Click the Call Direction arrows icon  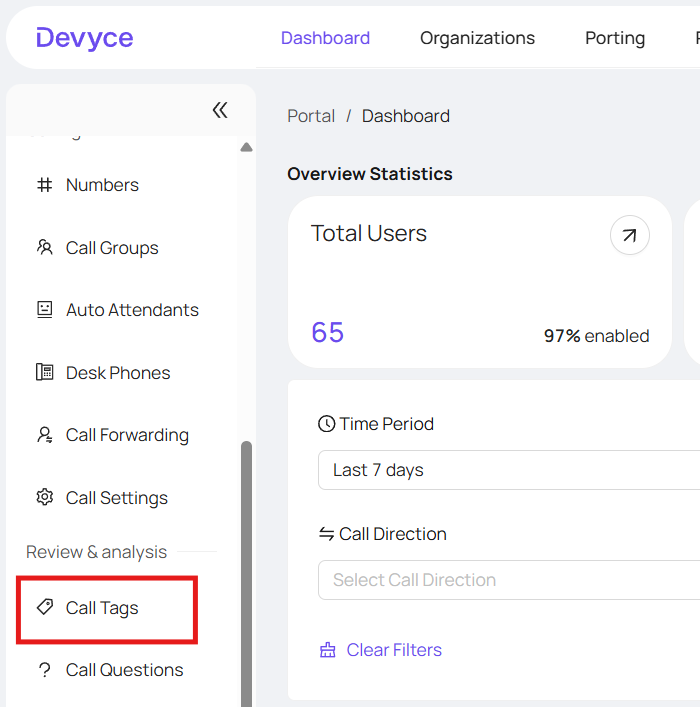(327, 534)
